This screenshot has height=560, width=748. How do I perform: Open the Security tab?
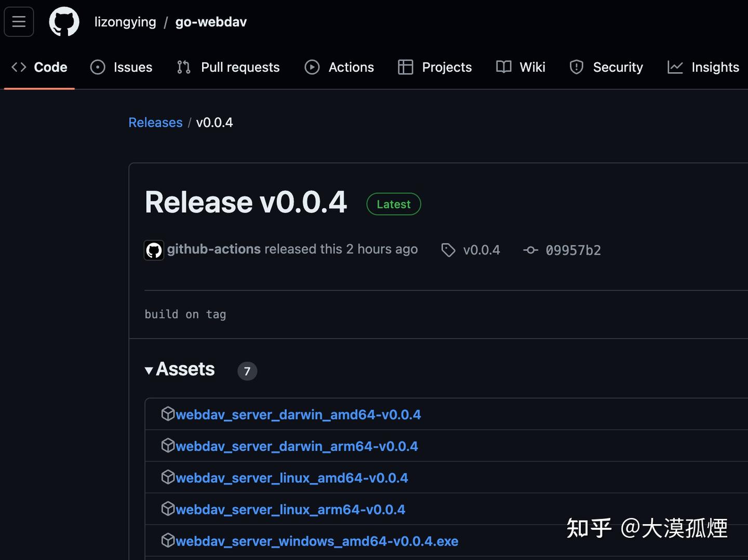pyautogui.click(x=606, y=67)
